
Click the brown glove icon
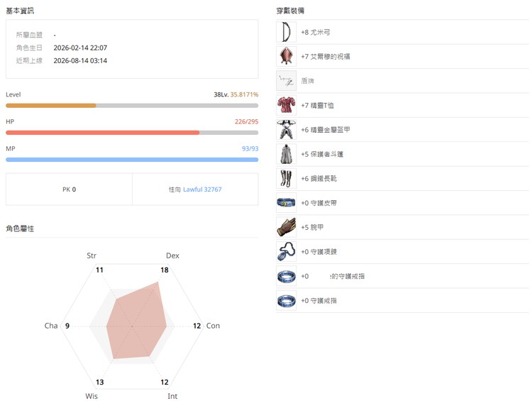point(286,227)
